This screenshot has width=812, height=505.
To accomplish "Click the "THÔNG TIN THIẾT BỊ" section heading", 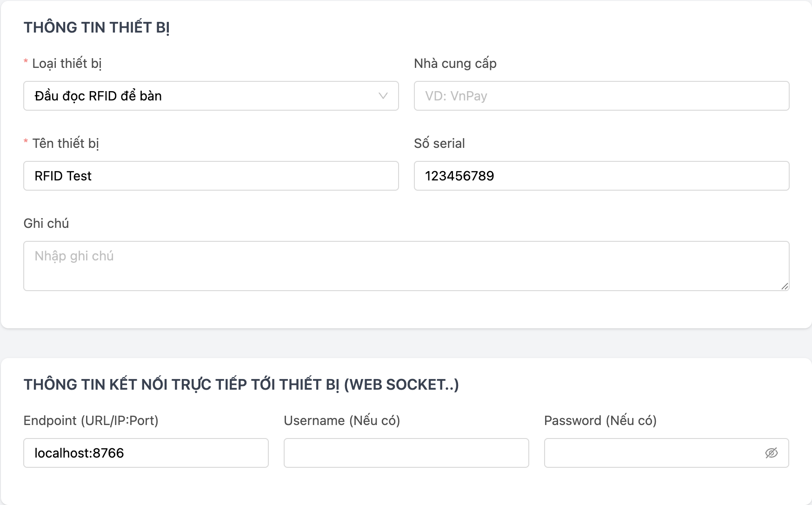I will pyautogui.click(x=96, y=27).
